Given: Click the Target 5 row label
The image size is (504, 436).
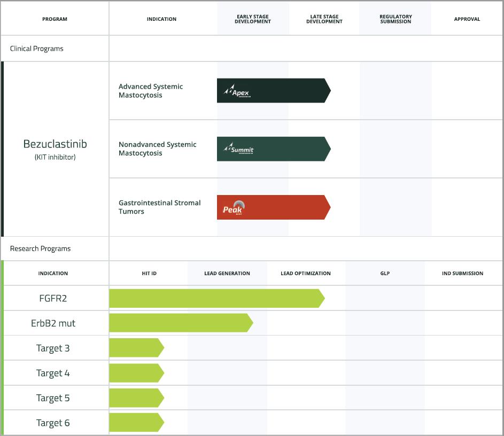Looking at the screenshot, I should (53, 398).
